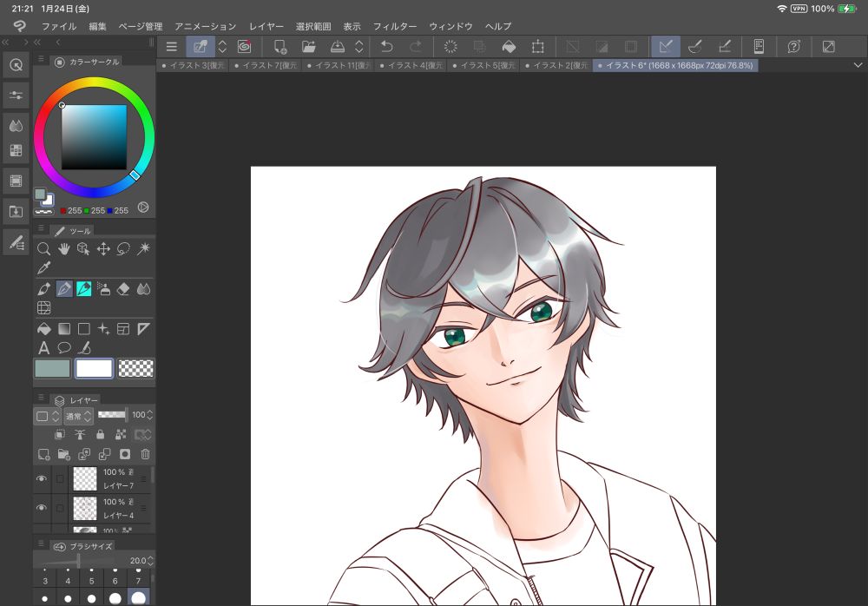Click the Undo arrow in command bar

click(387, 47)
